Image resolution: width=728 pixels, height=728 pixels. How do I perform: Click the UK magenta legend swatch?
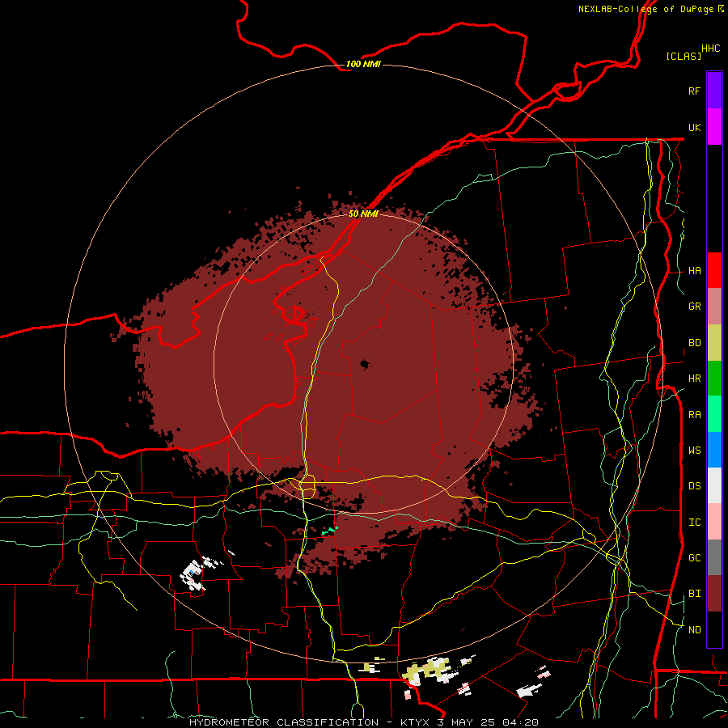click(714, 127)
